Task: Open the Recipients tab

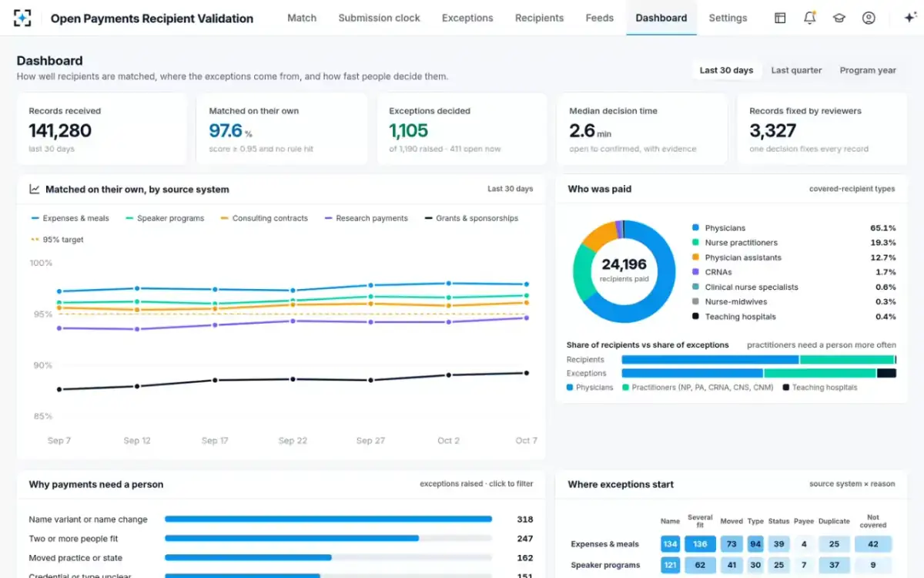Action: point(539,18)
